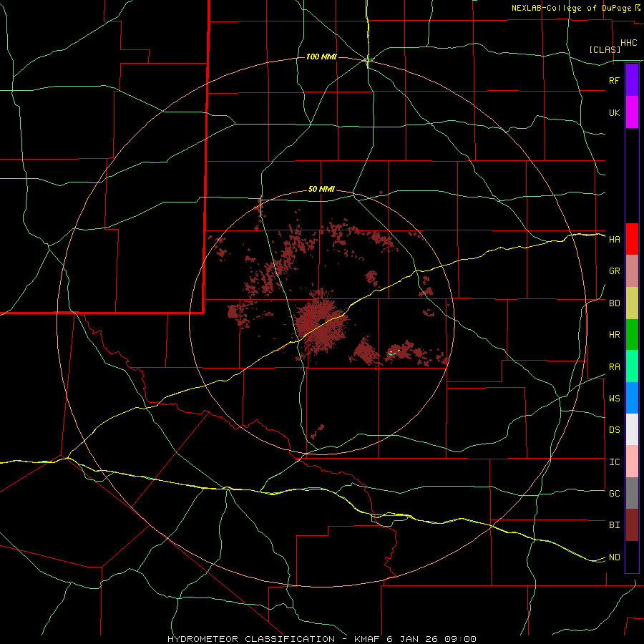Viewport: 644px width, 644px height.
Task: Click the 50 NMI range ring label
Action: 321,189
